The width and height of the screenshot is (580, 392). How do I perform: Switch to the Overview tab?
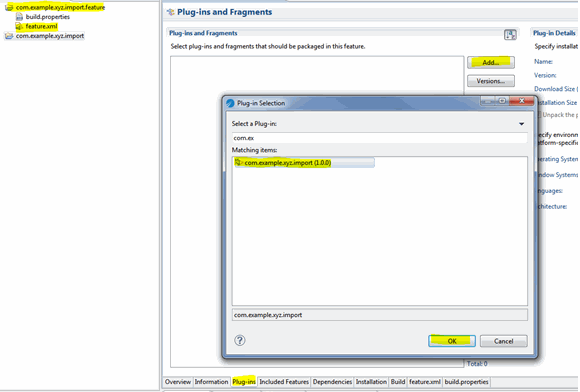click(x=178, y=382)
